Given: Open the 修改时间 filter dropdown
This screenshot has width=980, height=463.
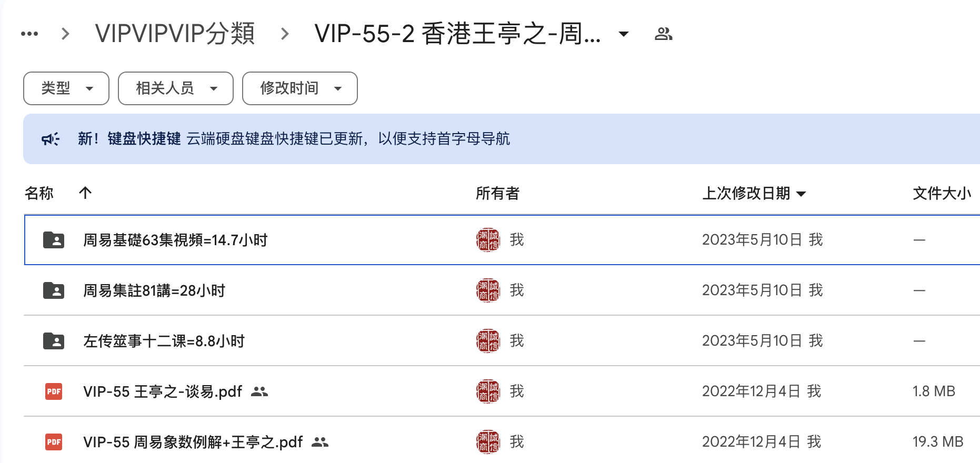Looking at the screenshot, I should click(x=300, y=88).
